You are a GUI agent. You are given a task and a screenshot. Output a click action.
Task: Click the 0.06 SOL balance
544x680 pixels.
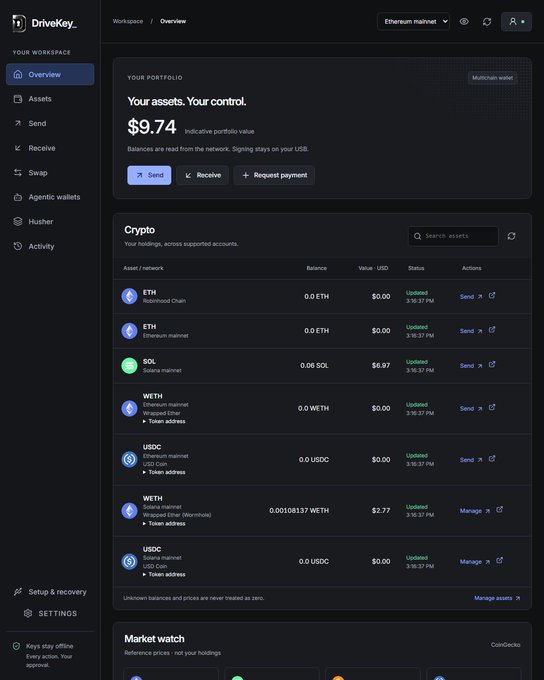click(x=314, y=366)
